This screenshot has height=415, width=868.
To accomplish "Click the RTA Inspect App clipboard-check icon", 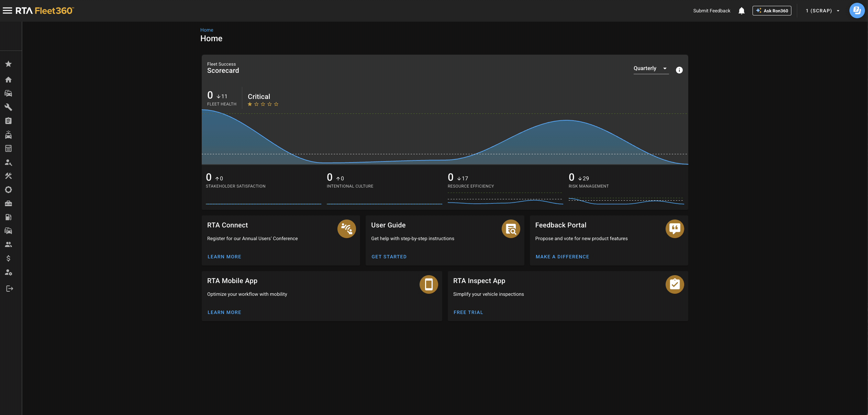I will click(x=675, y=284).
